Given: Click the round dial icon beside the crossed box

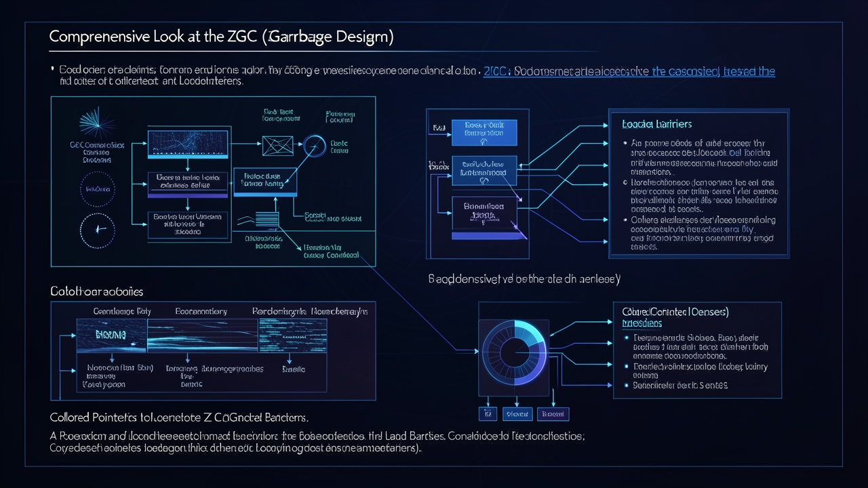Looking at the screenshot, I should [x=314, y=146].
